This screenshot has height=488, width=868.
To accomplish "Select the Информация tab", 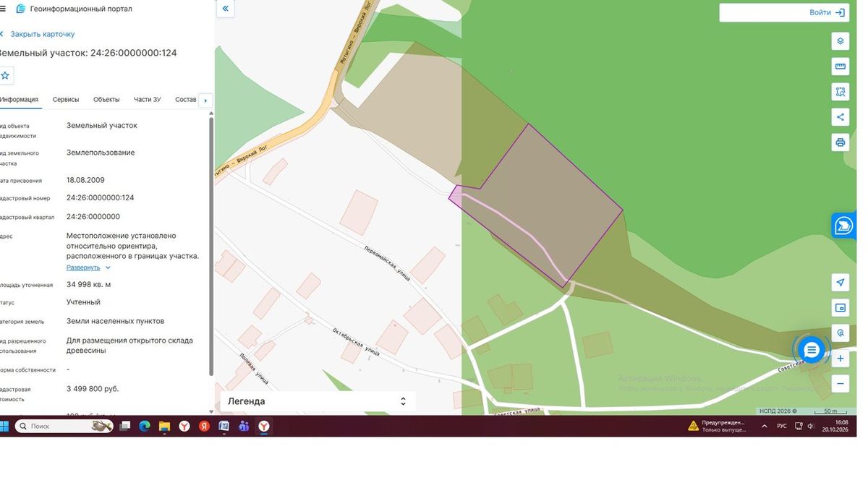I will tap(19, 100).
